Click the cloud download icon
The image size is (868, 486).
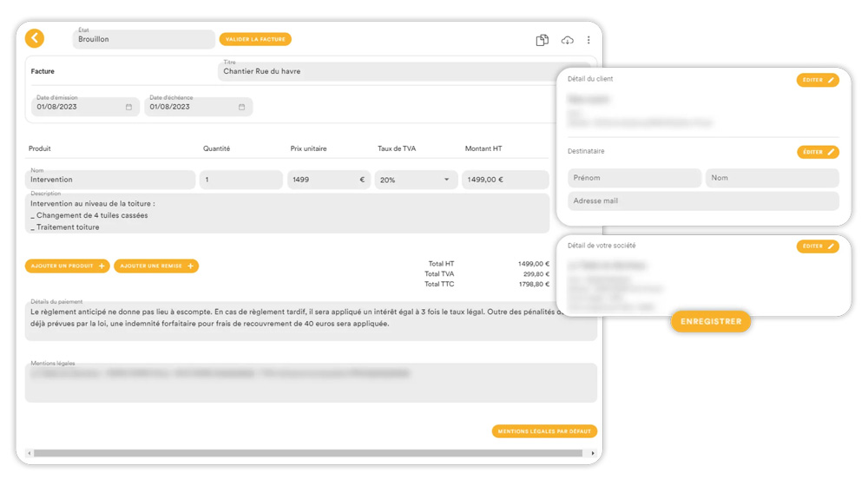tap(567, 40)
